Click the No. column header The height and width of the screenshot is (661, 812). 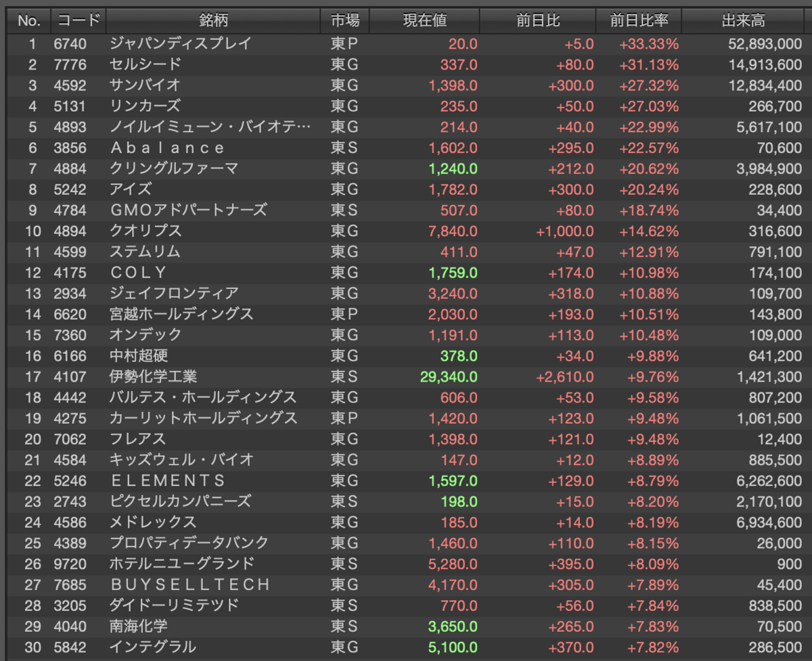(29, 20)
